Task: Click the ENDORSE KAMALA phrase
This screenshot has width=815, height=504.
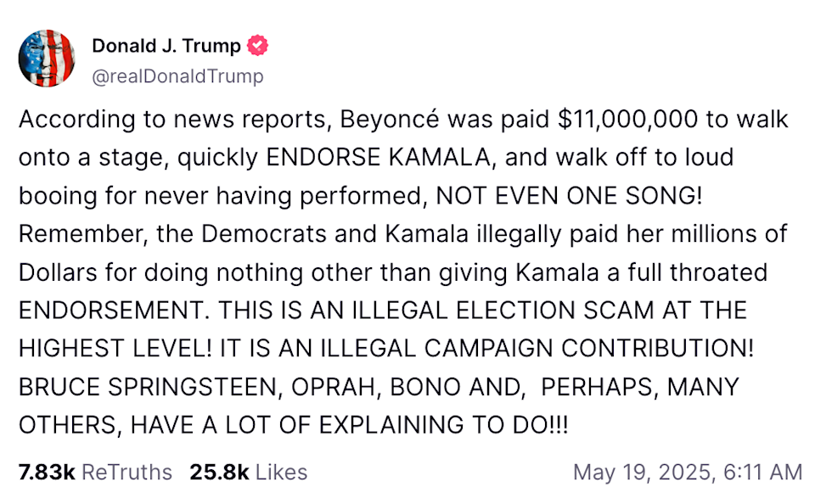Action: pyautogui.click(x=379, y=158)
